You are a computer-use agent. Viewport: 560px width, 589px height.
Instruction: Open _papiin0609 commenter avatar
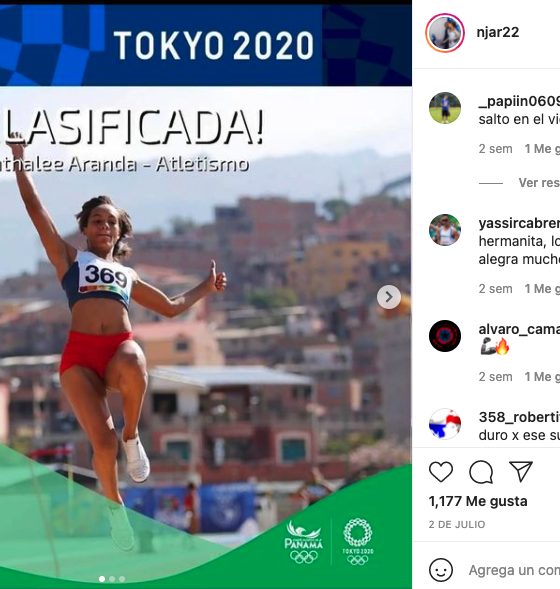click(445, 108)
